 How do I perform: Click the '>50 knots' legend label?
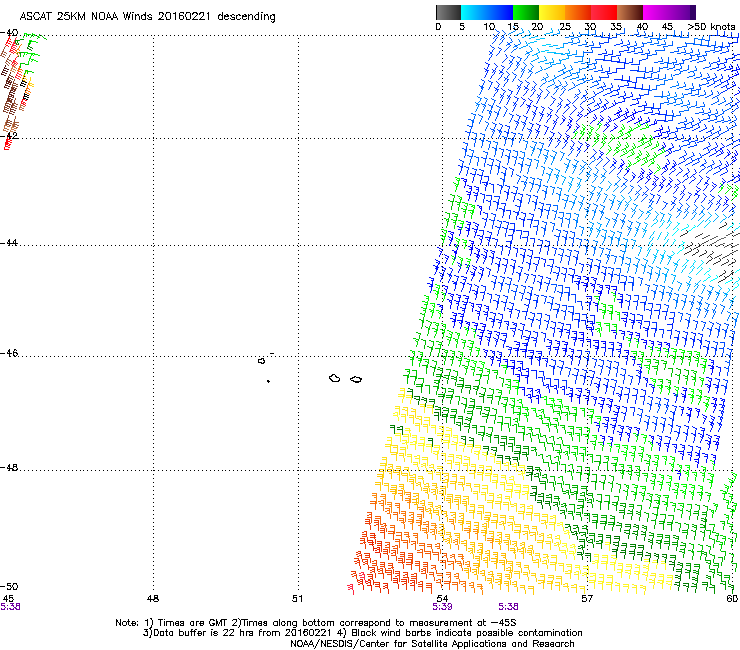point(712,27)
